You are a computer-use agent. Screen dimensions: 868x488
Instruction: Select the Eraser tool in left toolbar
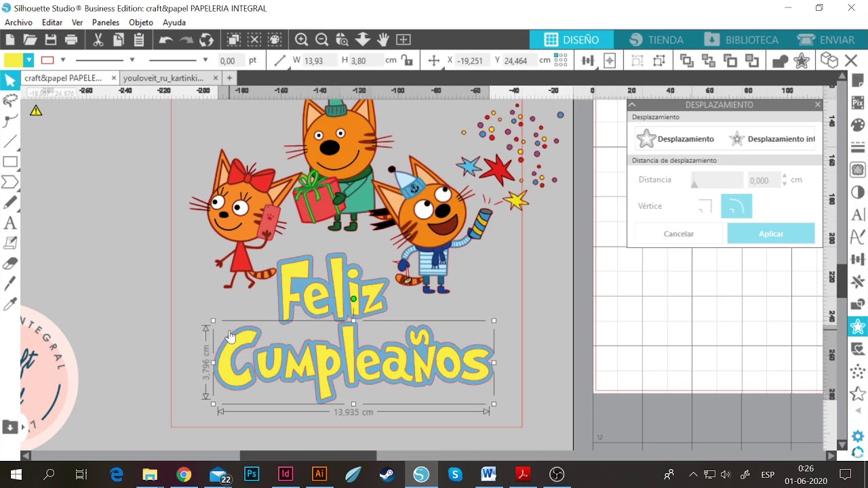(10, 263)
